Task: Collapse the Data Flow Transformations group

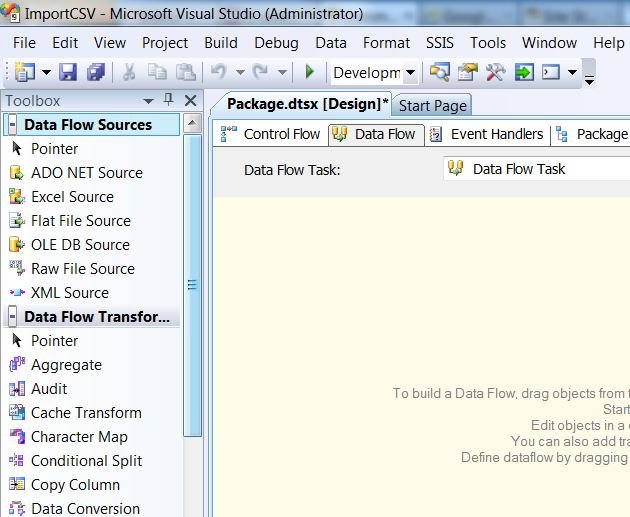Action: click(x=12, y=317)
